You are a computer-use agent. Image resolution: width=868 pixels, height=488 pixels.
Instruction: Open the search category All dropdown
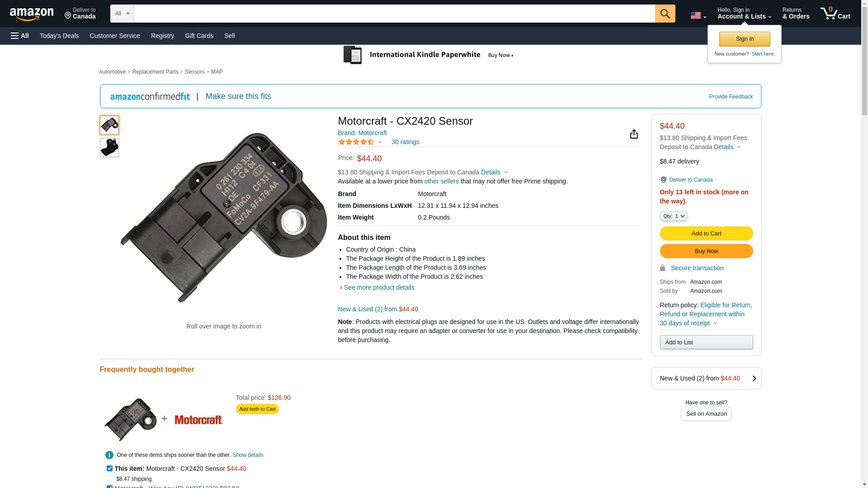pyautogui.click(x=122, y=14)
